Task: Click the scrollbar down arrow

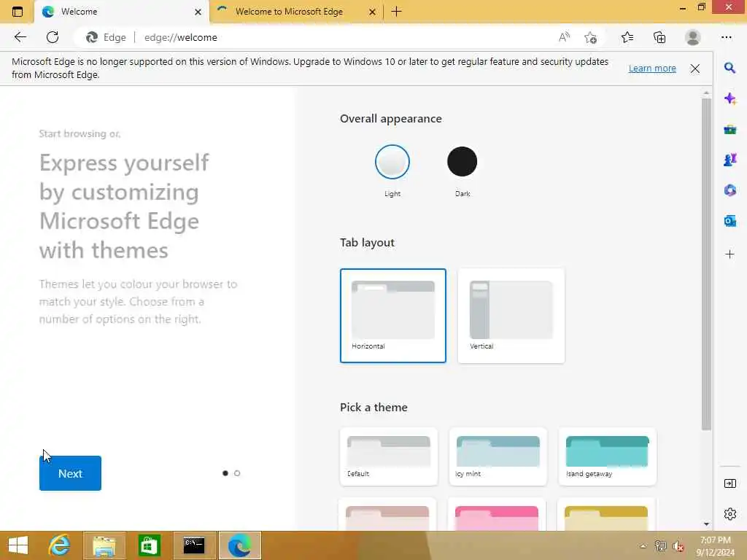Action: click(x=706, y=524)
